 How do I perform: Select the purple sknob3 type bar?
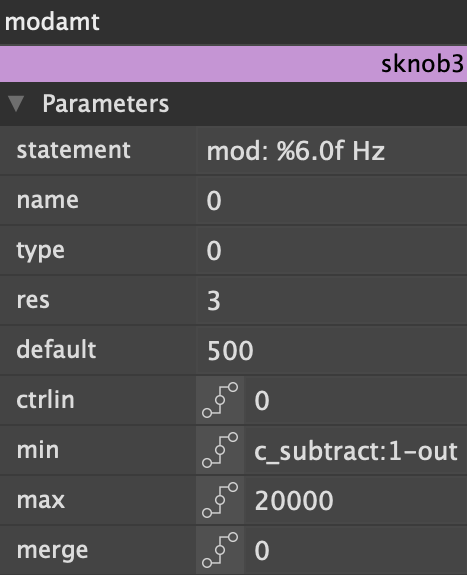tap(233, 64)
